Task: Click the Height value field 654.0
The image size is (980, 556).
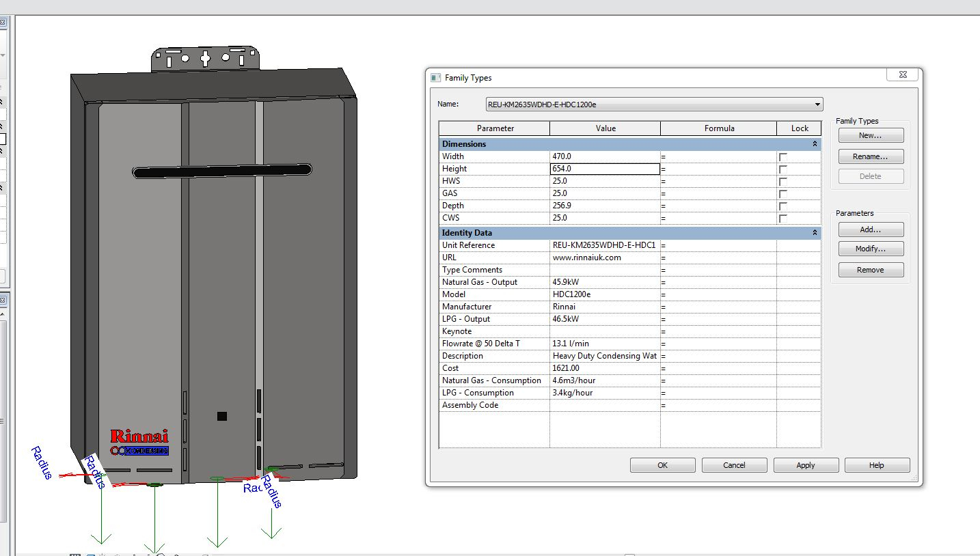Action: [x=605, y=169]
